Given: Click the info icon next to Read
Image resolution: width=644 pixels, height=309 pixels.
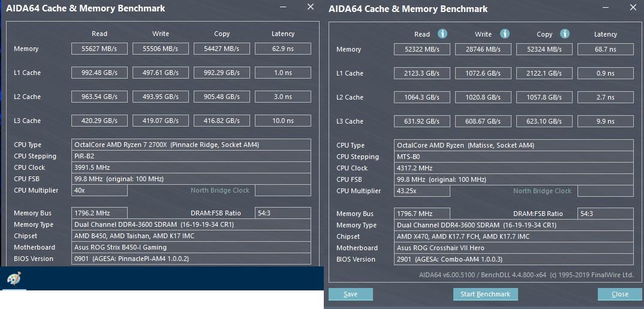Looking at the screenshot, I should [x=443, y=34].
